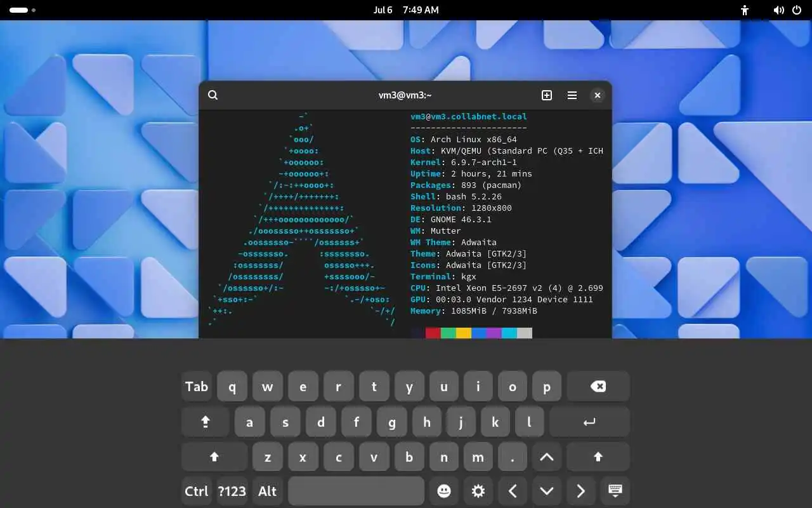Tap the right arrow key on keyboard
This screenshot has width=812, height=508.
point(581,491)
